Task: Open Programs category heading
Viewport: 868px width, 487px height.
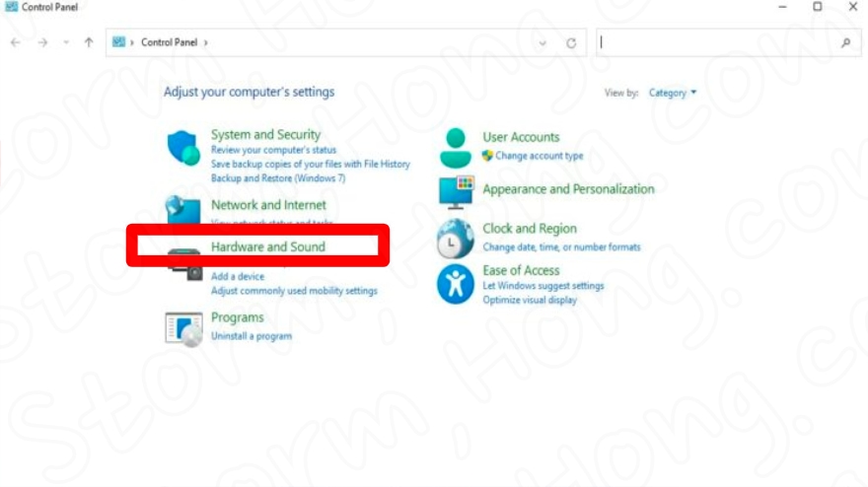Action: pos(238,317)
